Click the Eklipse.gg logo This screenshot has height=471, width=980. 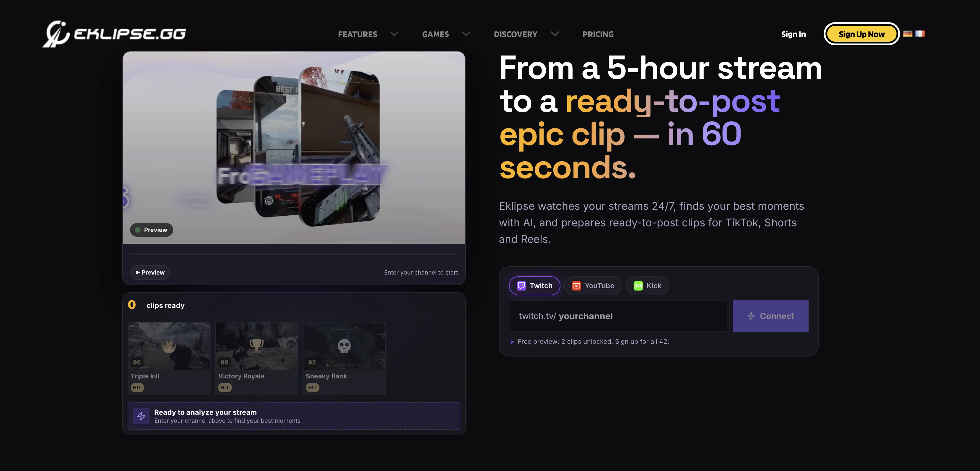pyautogui.click(x=114, y=34)
